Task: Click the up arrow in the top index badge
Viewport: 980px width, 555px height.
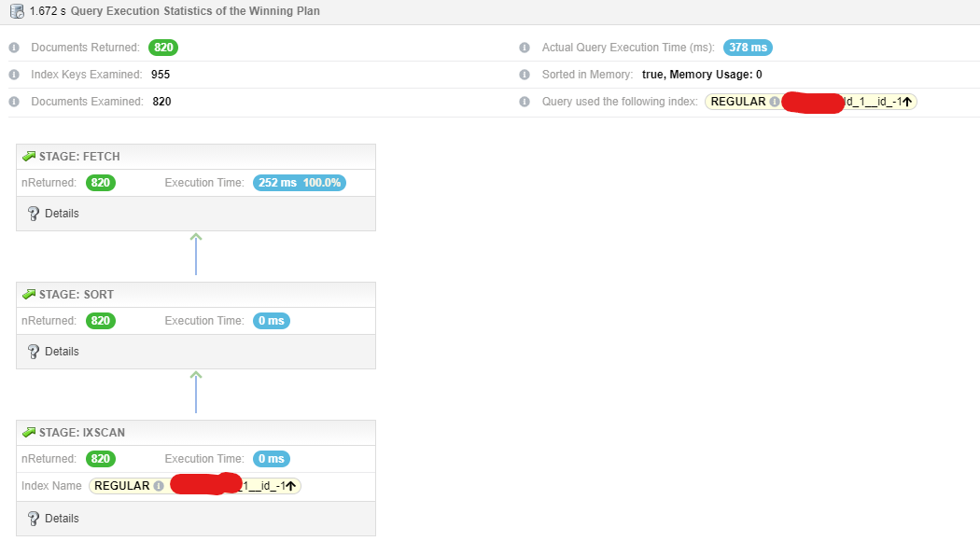Action: [907, 101]
